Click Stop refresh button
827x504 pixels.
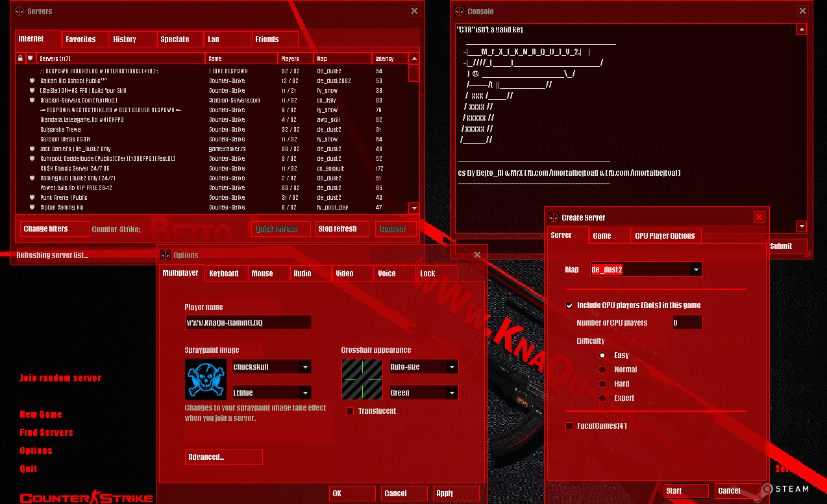pos(342,229)
